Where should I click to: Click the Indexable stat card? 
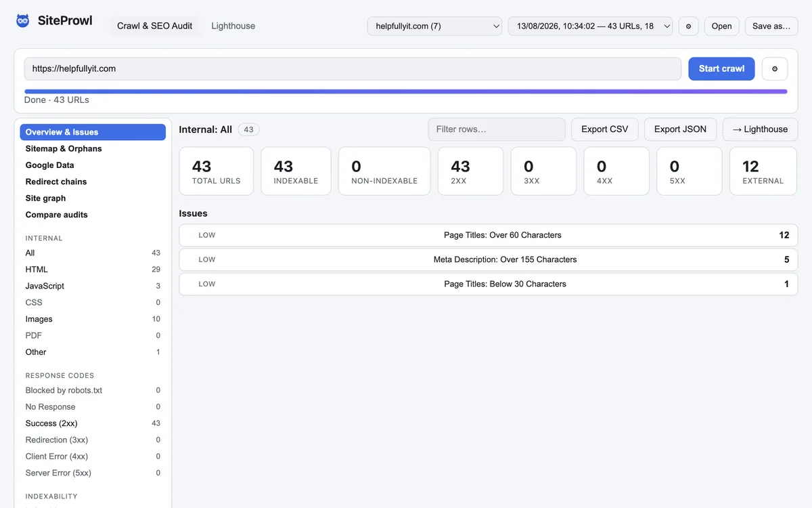(296, 171)
